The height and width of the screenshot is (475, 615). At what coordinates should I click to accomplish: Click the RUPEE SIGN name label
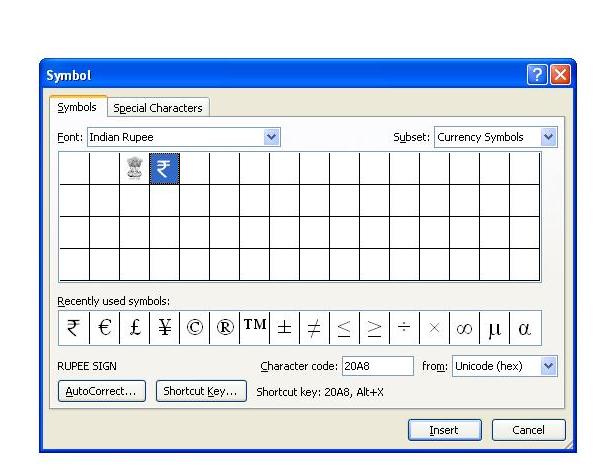point(87,366)
